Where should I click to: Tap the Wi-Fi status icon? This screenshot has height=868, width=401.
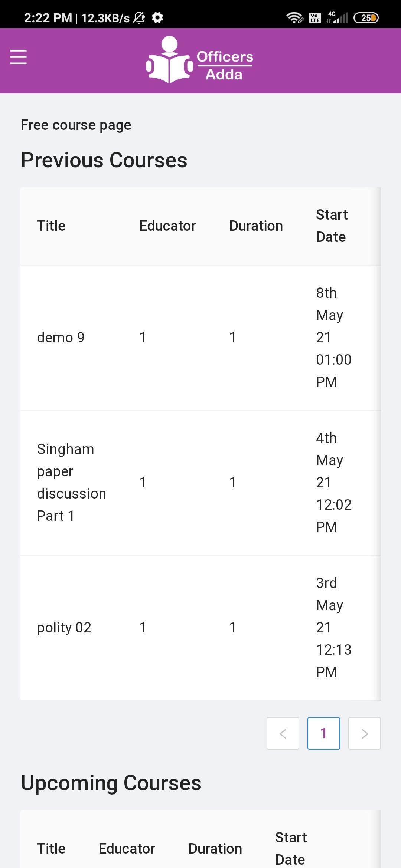pos(294,17)
